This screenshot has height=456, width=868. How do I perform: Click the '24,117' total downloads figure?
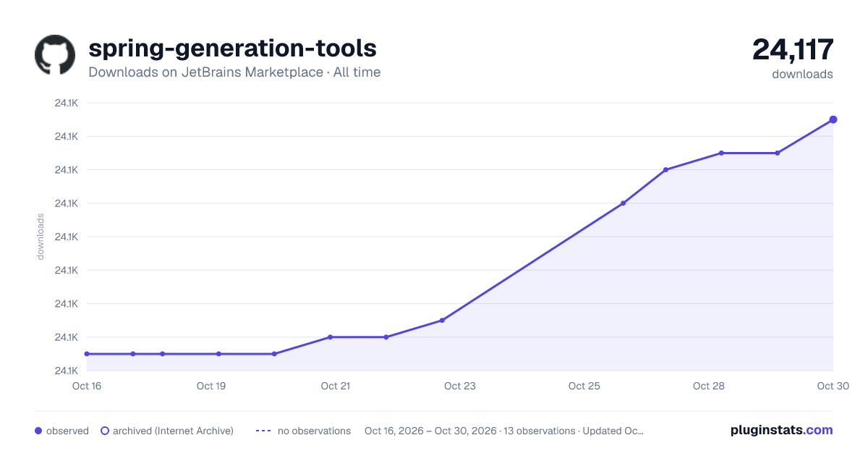(x=793, y=49)
